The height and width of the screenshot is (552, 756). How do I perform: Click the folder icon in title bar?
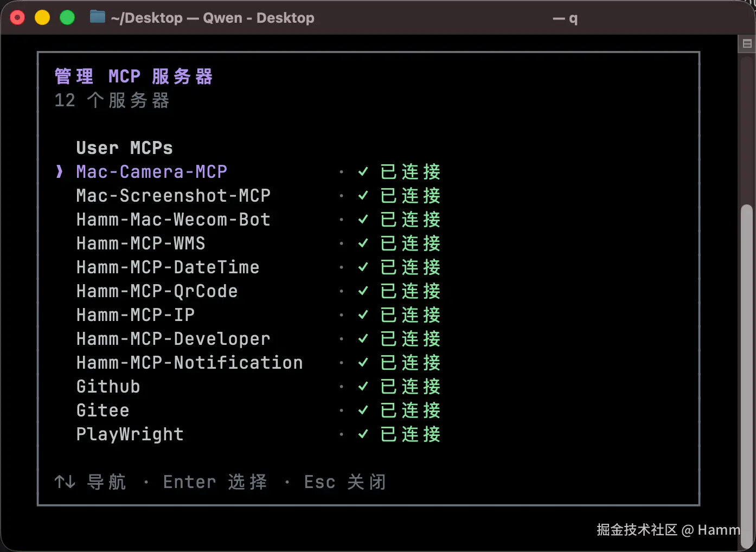pyautogui.click(x=98, y=17)
